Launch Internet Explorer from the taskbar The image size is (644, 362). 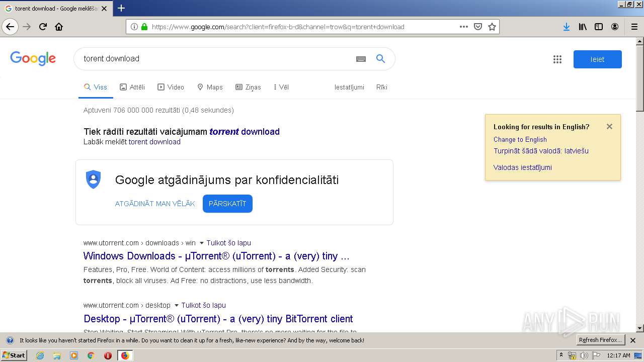click(40, 355)
